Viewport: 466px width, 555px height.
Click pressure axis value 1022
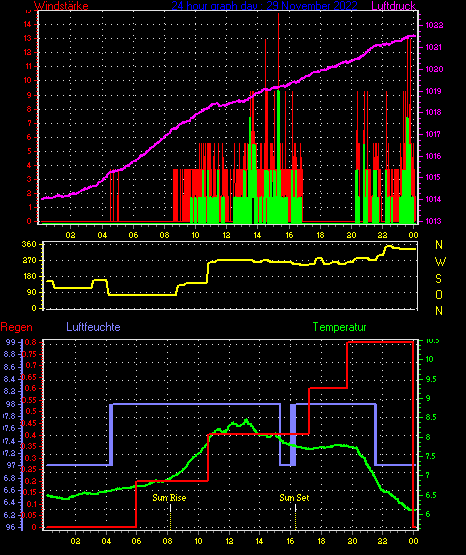coord(434,25)
